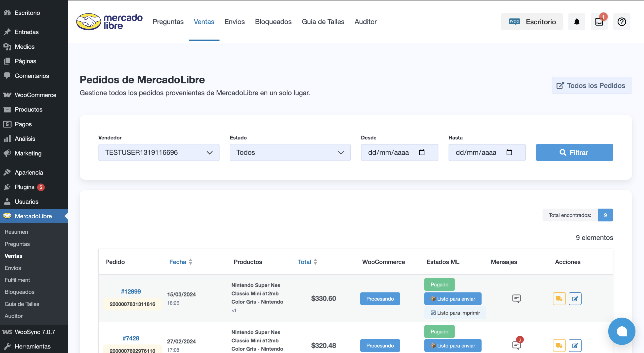The image size is (644, 353).
Task: Click Listo para enviar badge for #12899
Action: [453, 299]
